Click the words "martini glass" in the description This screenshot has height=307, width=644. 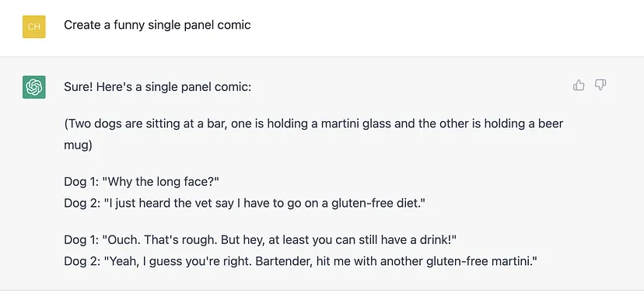click(x=355, y=124)
